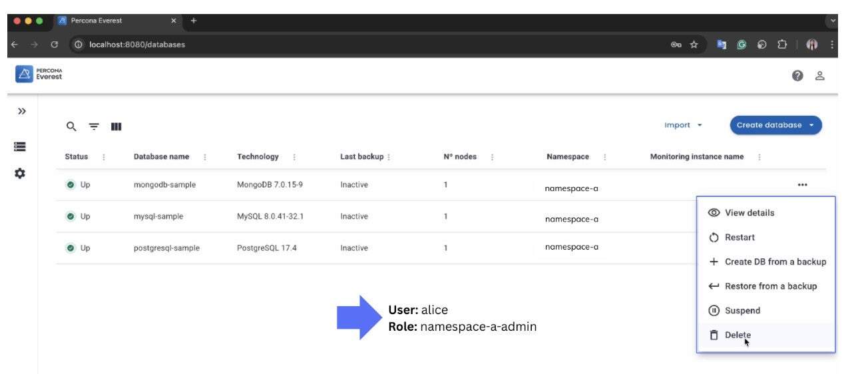Viewport: 868px width, 374px height.
Task: Click the Percona Everest logo
Action: click(x=39, y=74)
